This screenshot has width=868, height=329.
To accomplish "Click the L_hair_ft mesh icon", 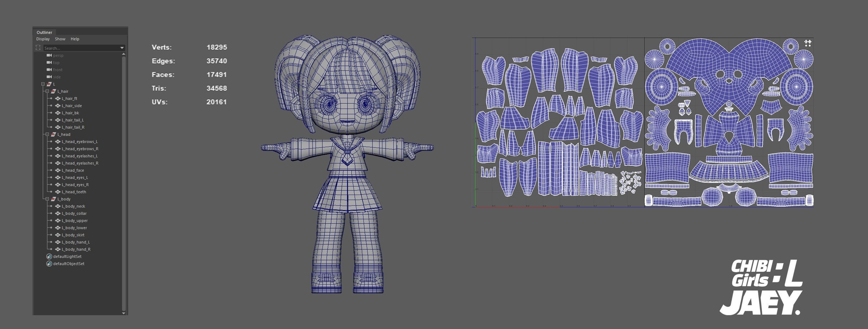I will click(x=58, y=99).
